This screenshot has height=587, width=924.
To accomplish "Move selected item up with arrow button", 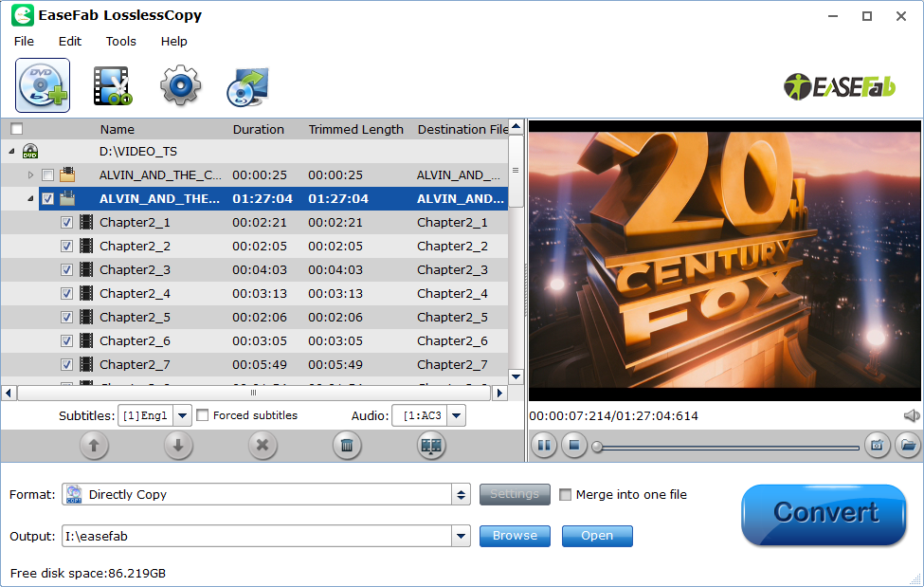I will 94,446.
